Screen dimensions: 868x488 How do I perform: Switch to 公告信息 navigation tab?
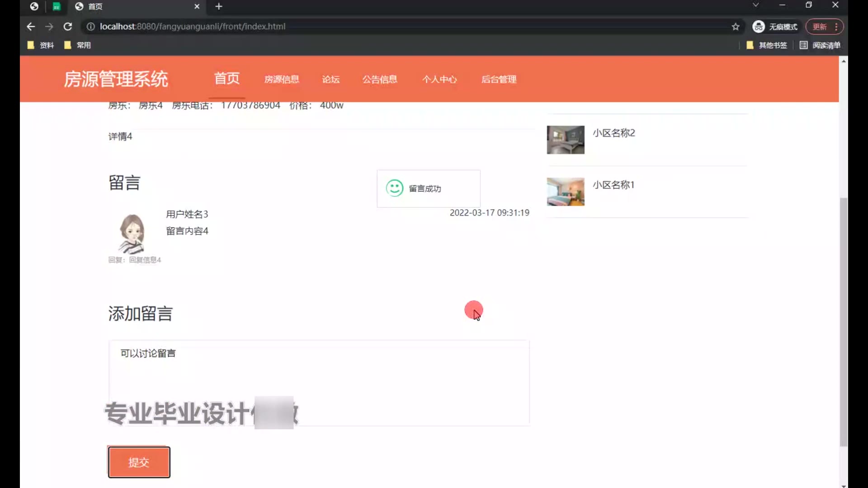380,80
